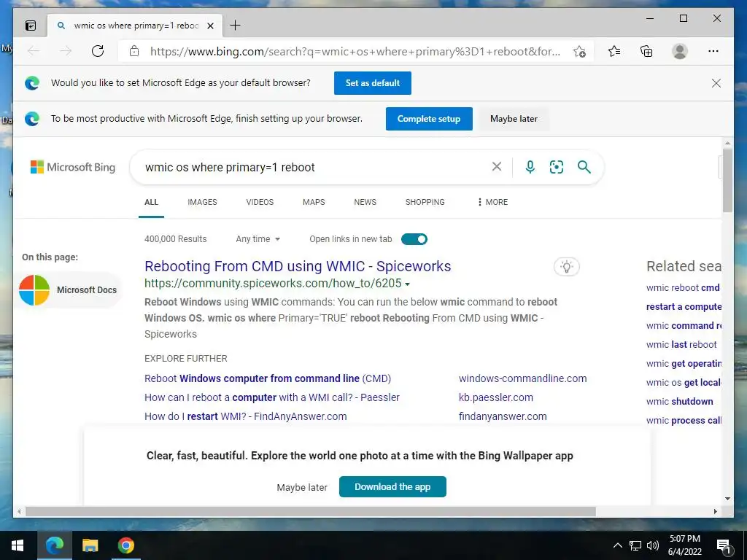The width and height of the screenshot is (747, 560).
Task: Toggle Open links in new tab
Action: click(x=414, y=239)
